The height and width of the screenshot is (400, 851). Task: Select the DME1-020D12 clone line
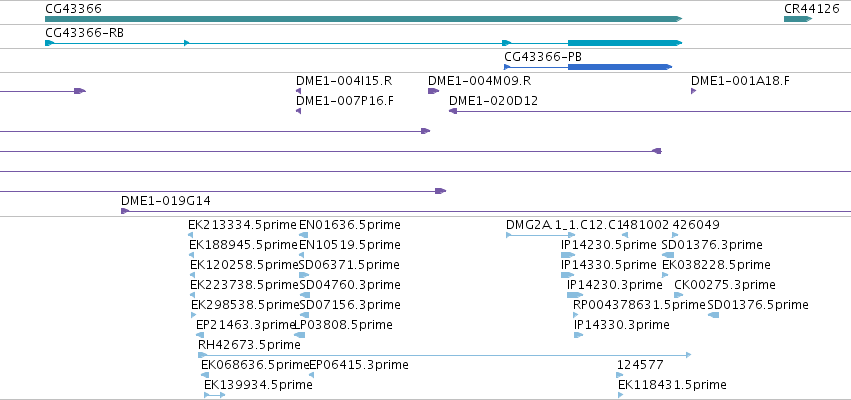[650, 111]
